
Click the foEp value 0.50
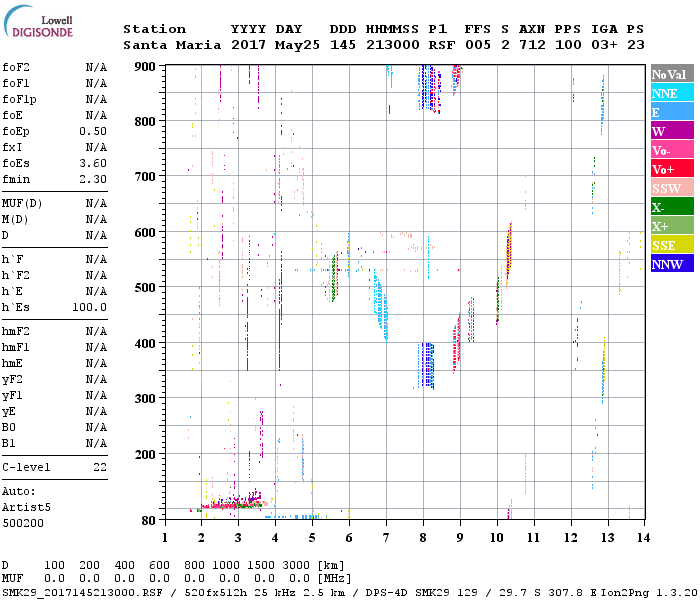(93, 131)
